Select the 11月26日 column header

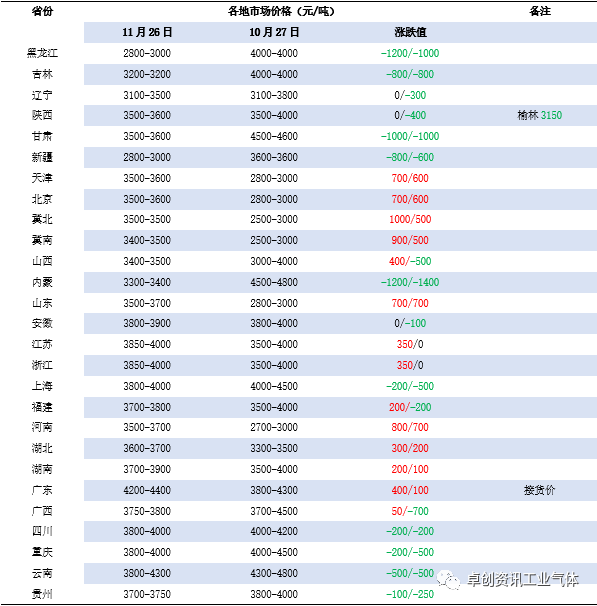(147, 32)
